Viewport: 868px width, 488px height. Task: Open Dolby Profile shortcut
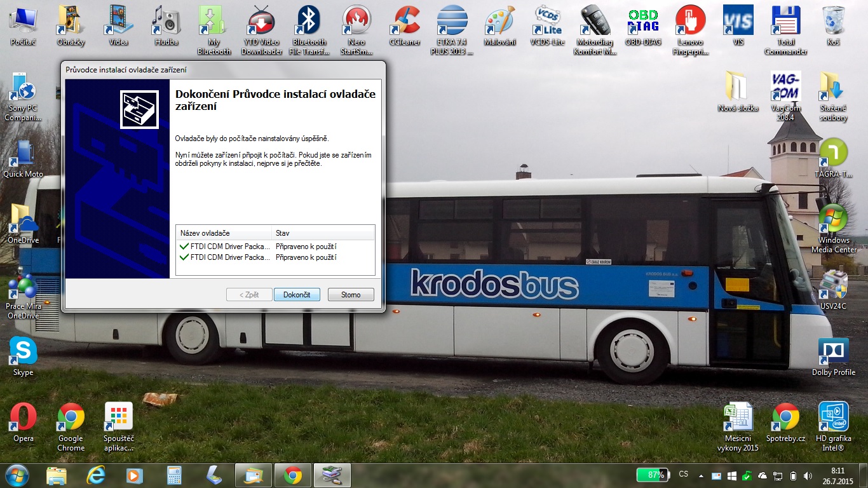point(833,356)
